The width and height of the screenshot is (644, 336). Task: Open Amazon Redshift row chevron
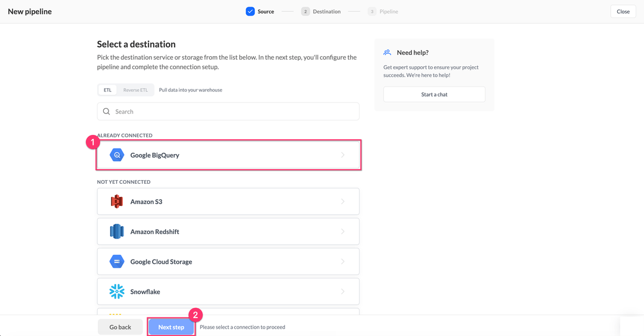click(x=342, y=232)
